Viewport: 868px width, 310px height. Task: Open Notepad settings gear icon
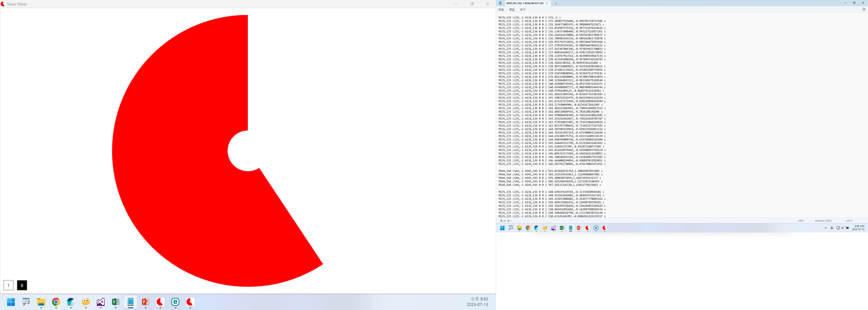pos(864,9)
